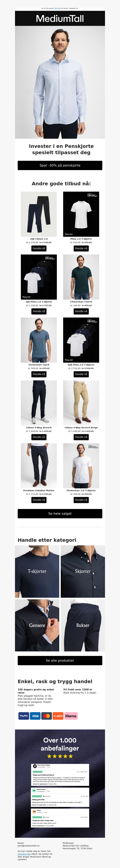Click the MediumTall logo header
This screenshot has width=120, height=868.
(60, 19)
